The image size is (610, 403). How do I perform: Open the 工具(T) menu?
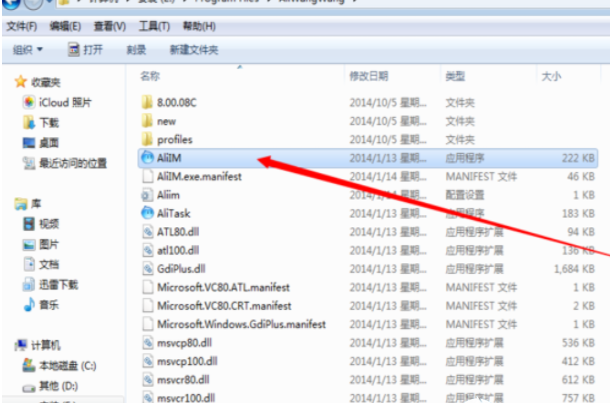(x=154, y=26)
